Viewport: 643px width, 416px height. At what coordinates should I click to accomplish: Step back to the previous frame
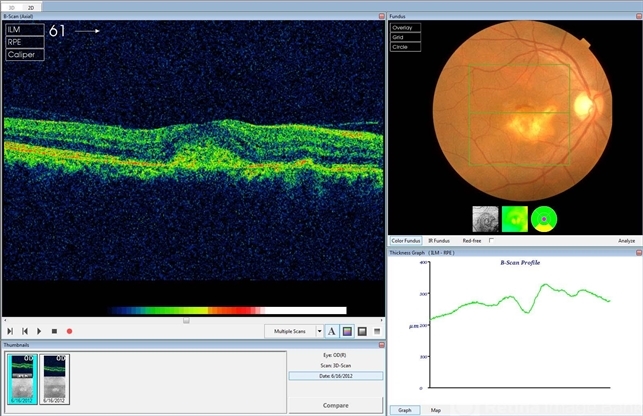click(x=24, y=331)
